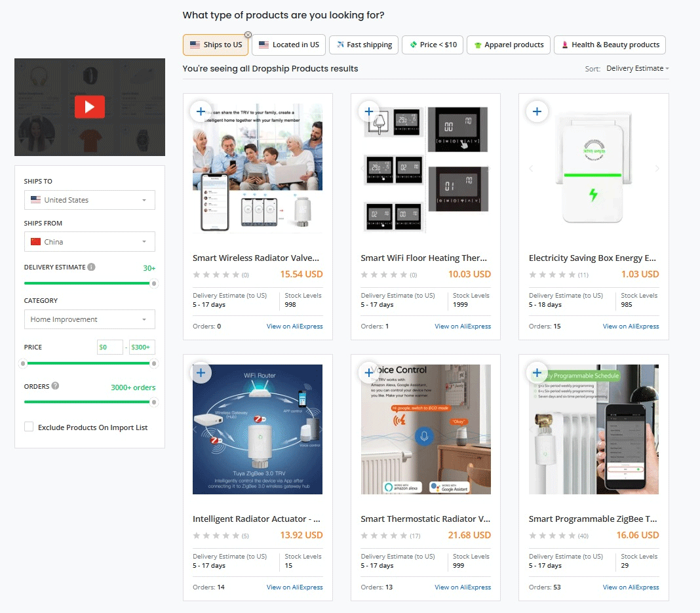Click the minimum price $0 field
The image size is (700, 613).
109,347
